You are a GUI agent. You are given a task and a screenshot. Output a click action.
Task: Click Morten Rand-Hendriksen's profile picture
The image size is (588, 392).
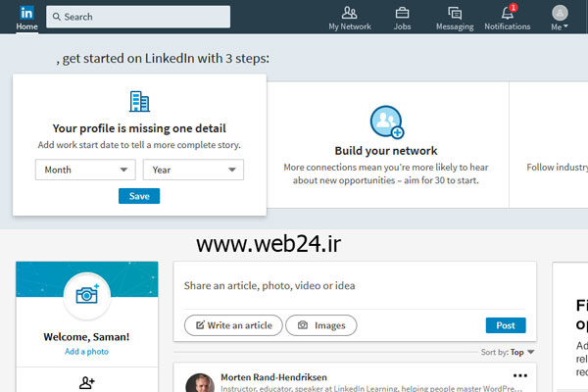point(200,383)
